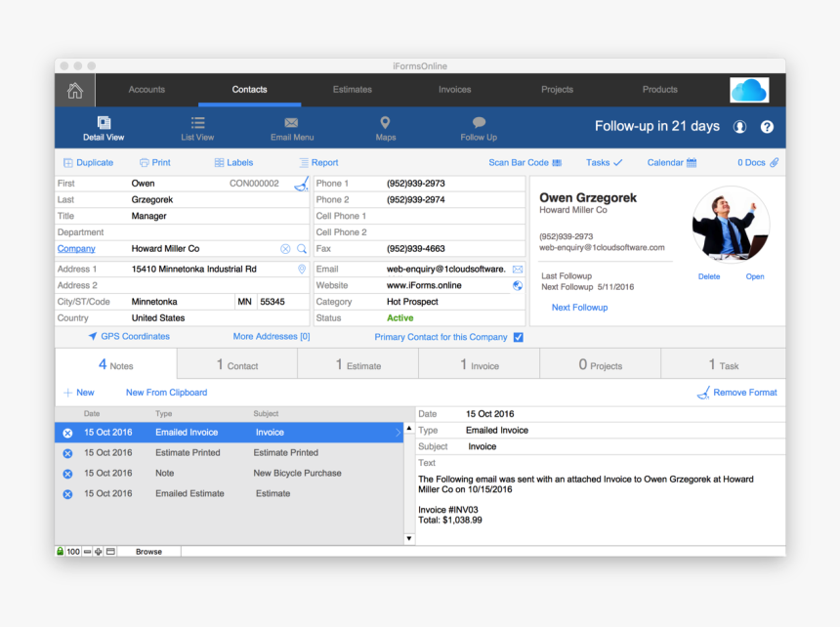Open the Invoices tab
The image size is (840, 627).
pos(455,90)
